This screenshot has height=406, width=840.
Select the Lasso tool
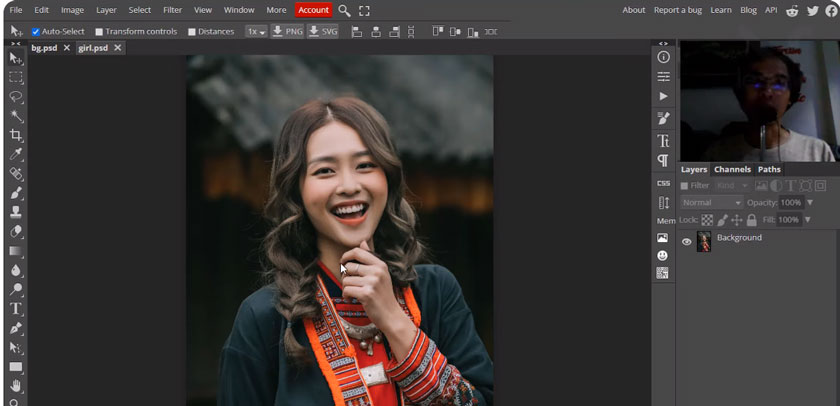pos(16,97)
